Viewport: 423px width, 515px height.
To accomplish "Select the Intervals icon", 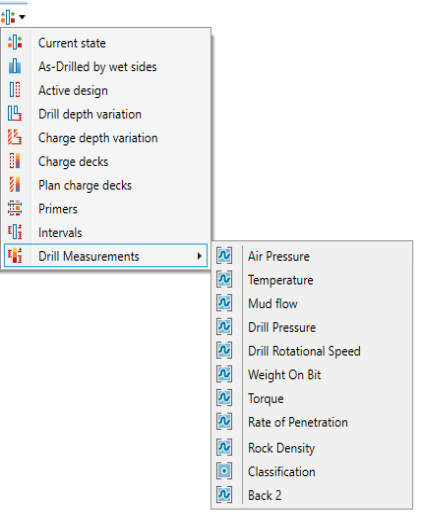I will click(x=15, y=232).
